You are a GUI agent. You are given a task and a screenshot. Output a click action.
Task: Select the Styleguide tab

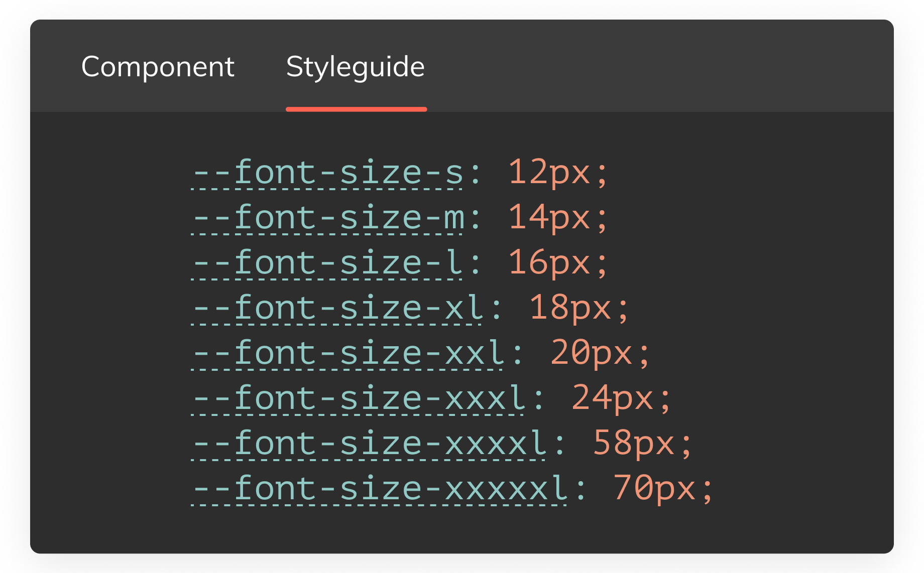pyautogui.click(x=356, y=67)
